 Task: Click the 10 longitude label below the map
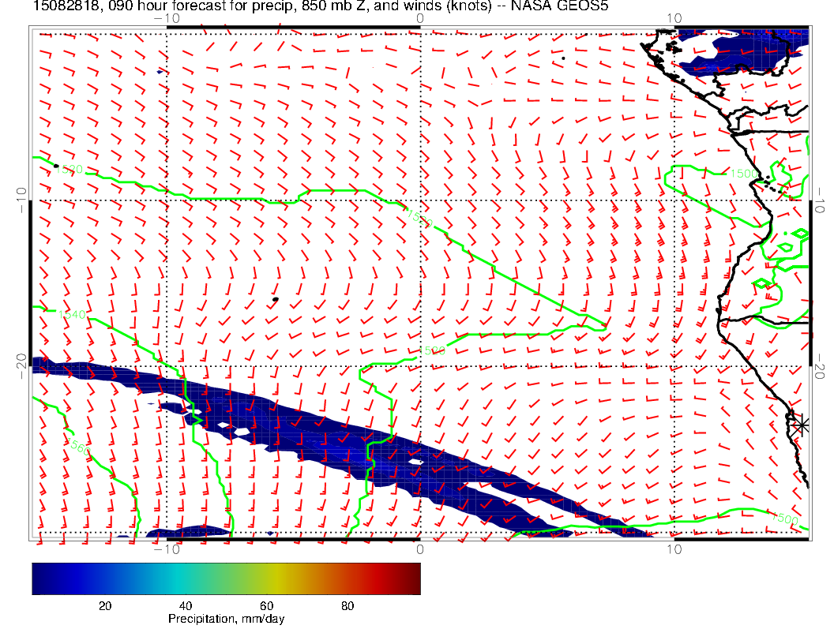pos(673,549)
